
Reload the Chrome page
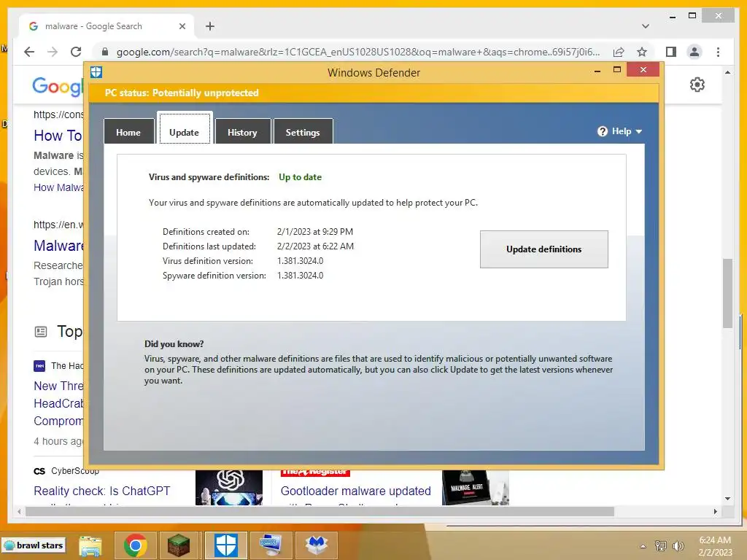(76, 52)
